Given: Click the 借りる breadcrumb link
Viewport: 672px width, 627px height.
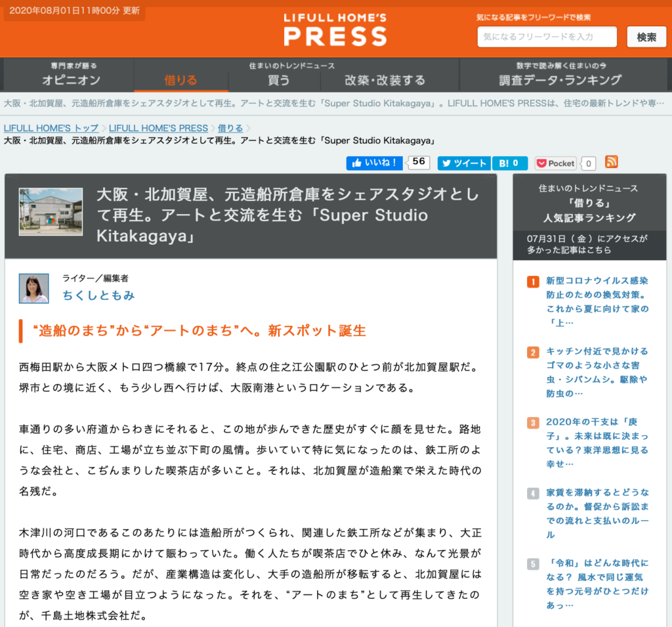Looking at the screenshot, I should click(x=230, y=128).
